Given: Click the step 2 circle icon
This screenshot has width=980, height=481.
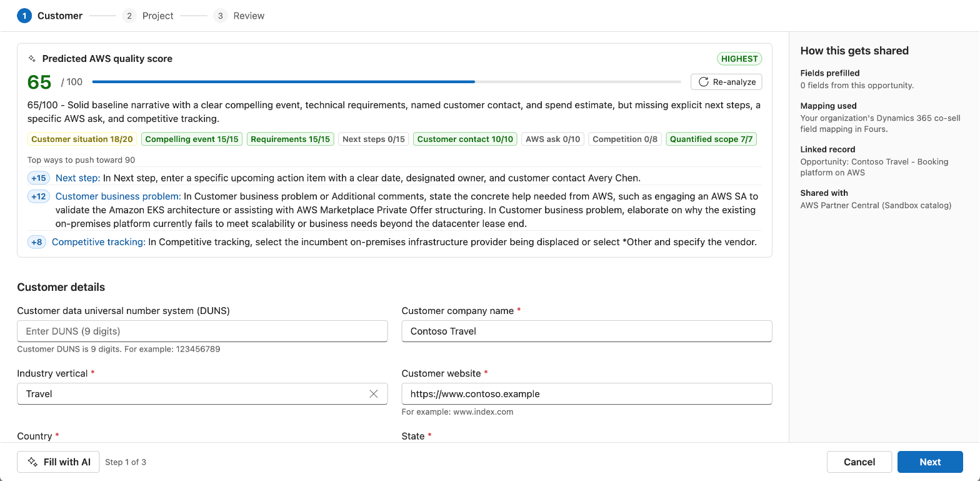Looking at the screenshot, I should coord(129,16).
